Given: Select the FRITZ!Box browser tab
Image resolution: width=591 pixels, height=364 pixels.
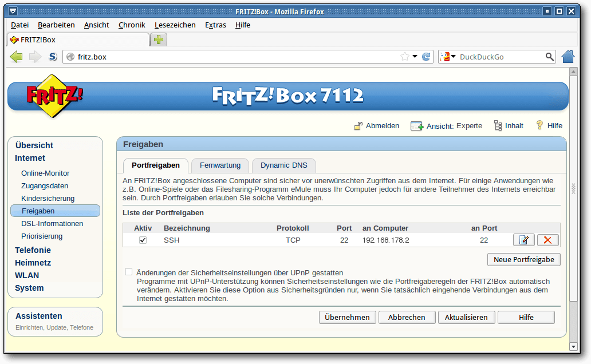Looking at the screenshot, I should [78, 39].
